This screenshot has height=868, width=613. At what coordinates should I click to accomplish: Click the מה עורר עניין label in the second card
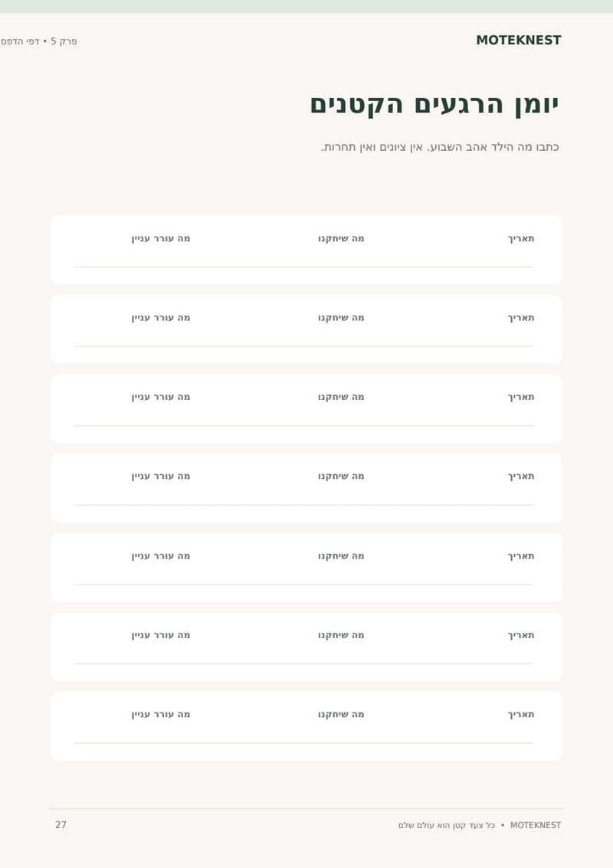(x=161, y=318)
